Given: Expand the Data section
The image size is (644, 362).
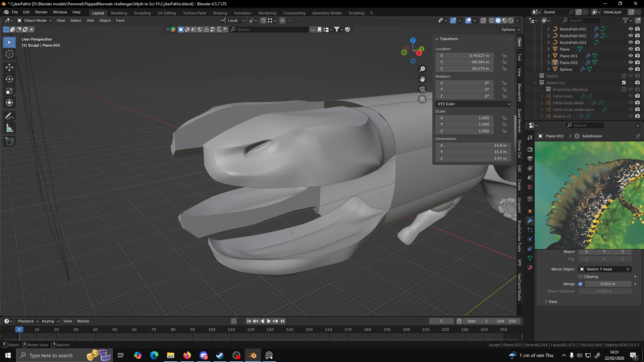Looking at the screenshot, I should (x=552, y=302).
